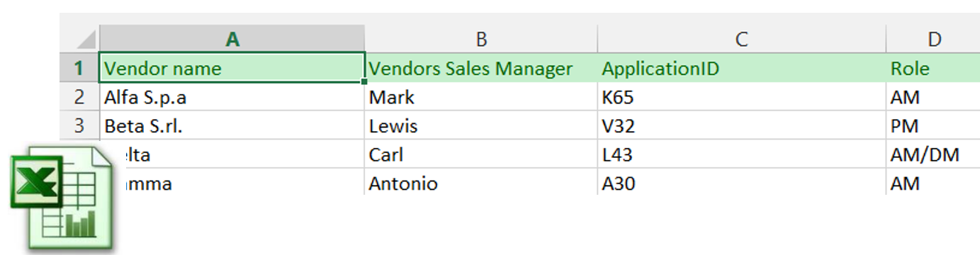Select the cell containing Lewis
The image size is (980, 255).
(x=481, y=126)
